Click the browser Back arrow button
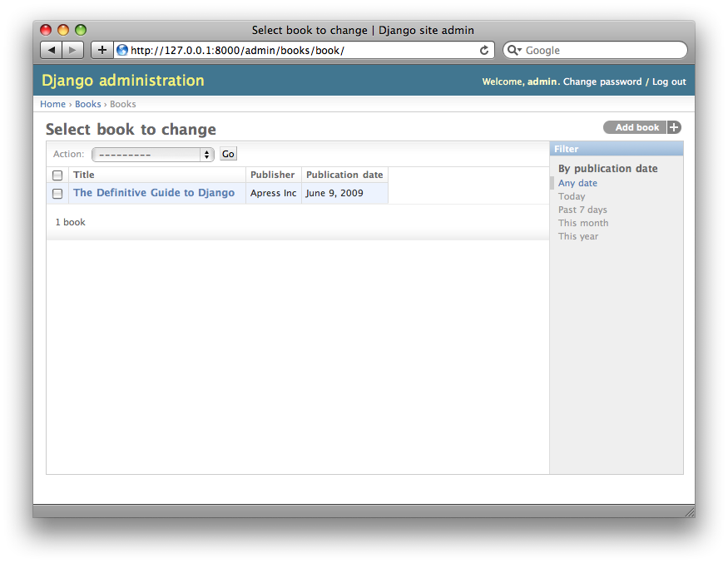 [x=52, y=50]
